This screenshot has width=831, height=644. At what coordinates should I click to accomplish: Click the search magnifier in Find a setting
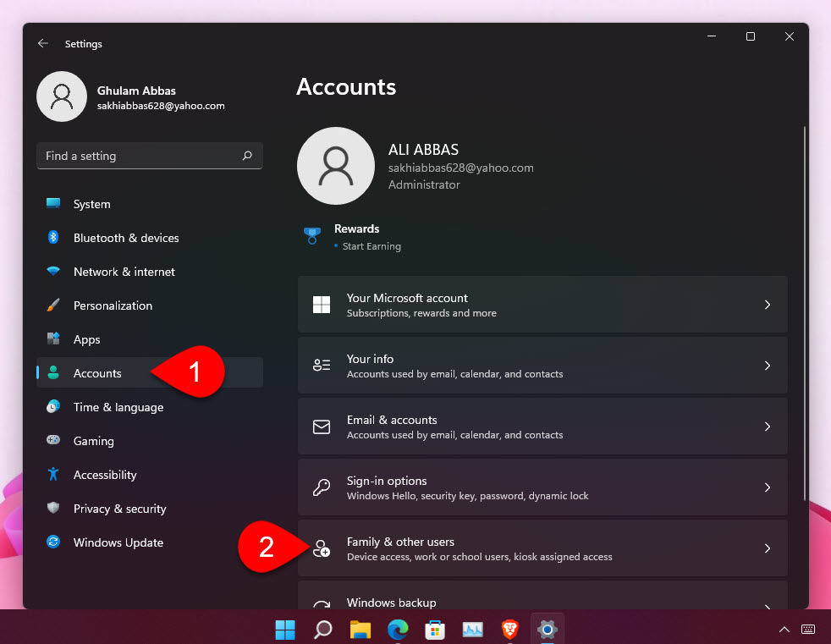pyautogui.click(x=247, y=156)
